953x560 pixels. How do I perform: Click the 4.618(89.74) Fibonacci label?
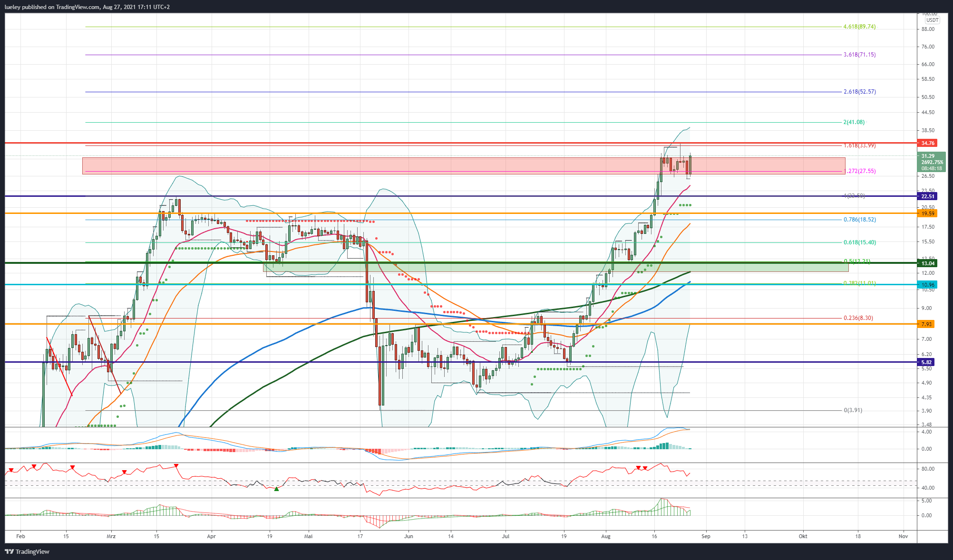[859, 27]
